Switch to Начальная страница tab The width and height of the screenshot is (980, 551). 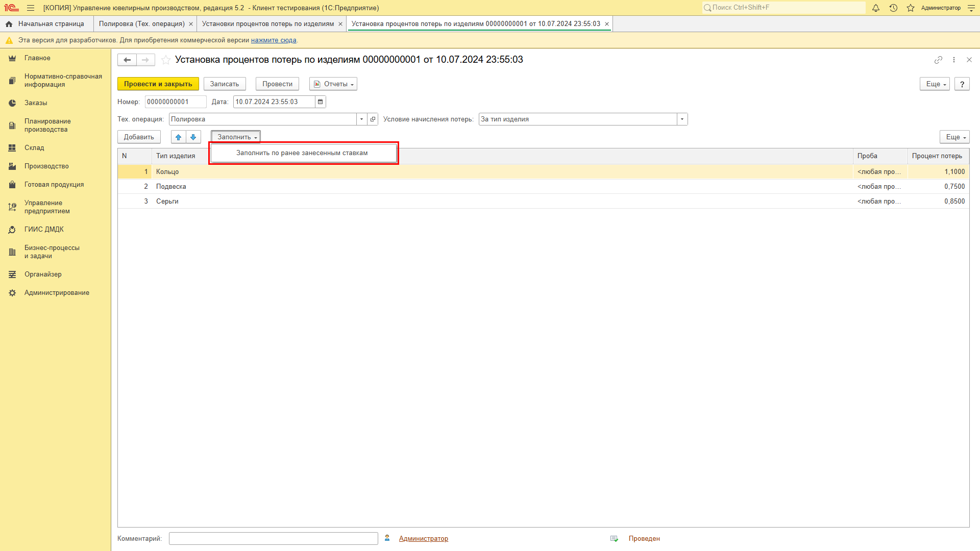click(x=46, y=24)
